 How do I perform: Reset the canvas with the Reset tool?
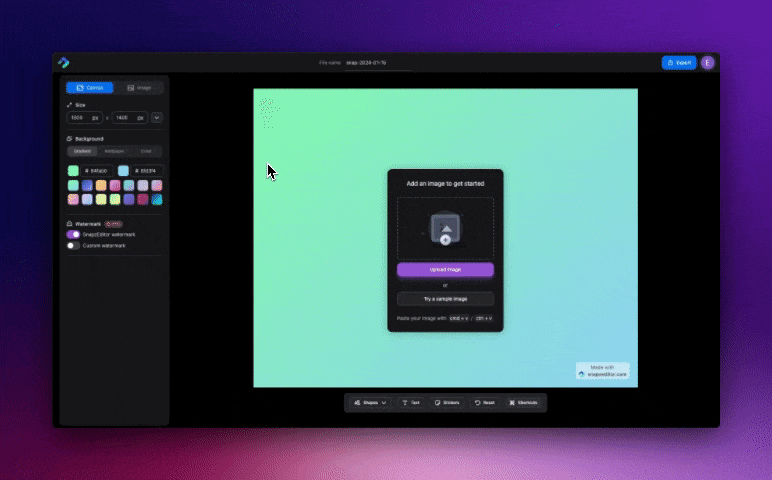(485, 403)
